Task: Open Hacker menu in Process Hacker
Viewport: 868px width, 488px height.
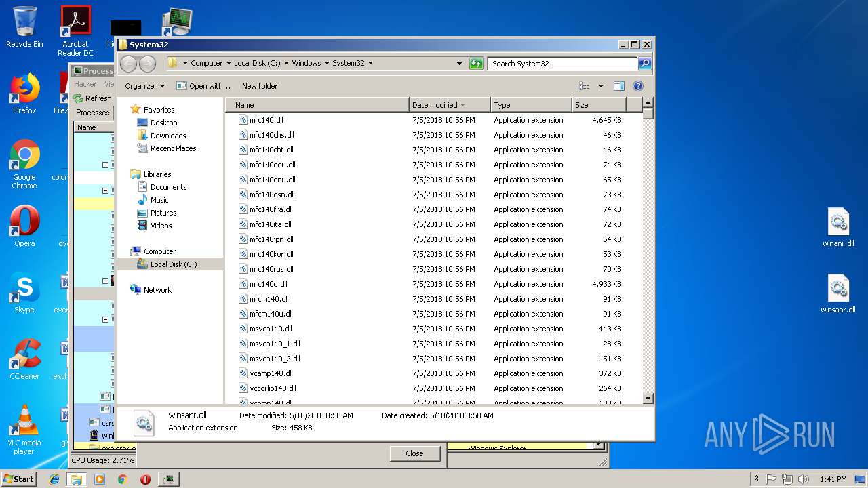Action: coord(85,84)
